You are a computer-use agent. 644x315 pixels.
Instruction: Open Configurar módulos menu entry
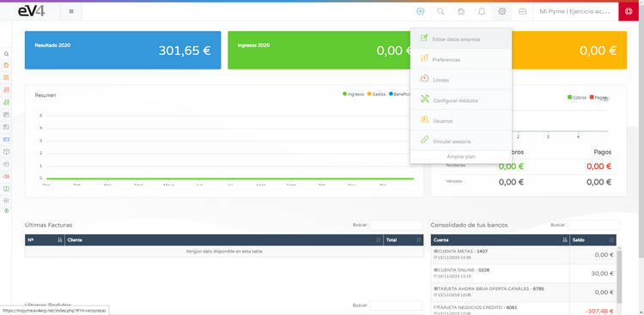[461, 100]
